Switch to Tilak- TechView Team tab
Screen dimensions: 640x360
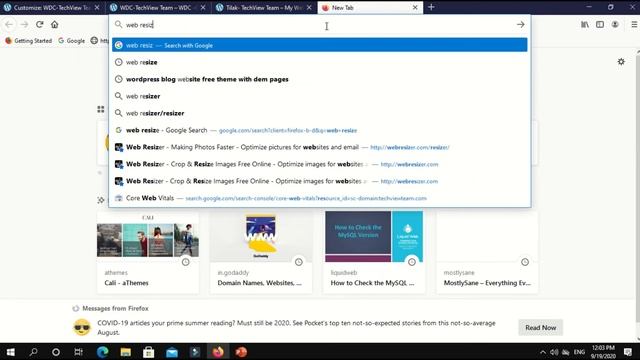264,7
